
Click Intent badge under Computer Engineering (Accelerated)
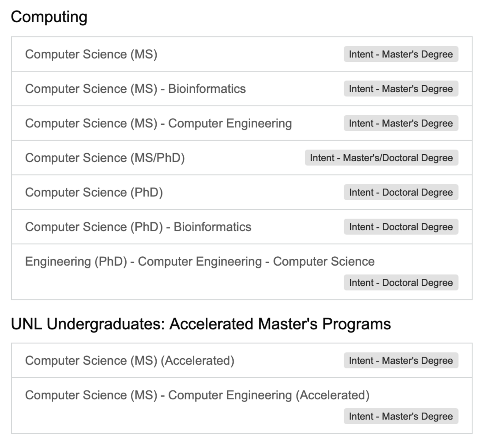(x=401, y=416)
